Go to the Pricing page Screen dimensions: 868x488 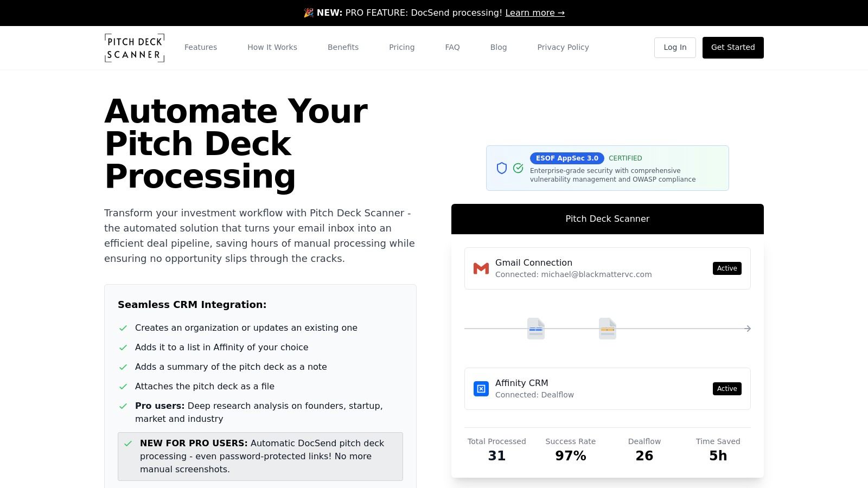coord(401,47)
